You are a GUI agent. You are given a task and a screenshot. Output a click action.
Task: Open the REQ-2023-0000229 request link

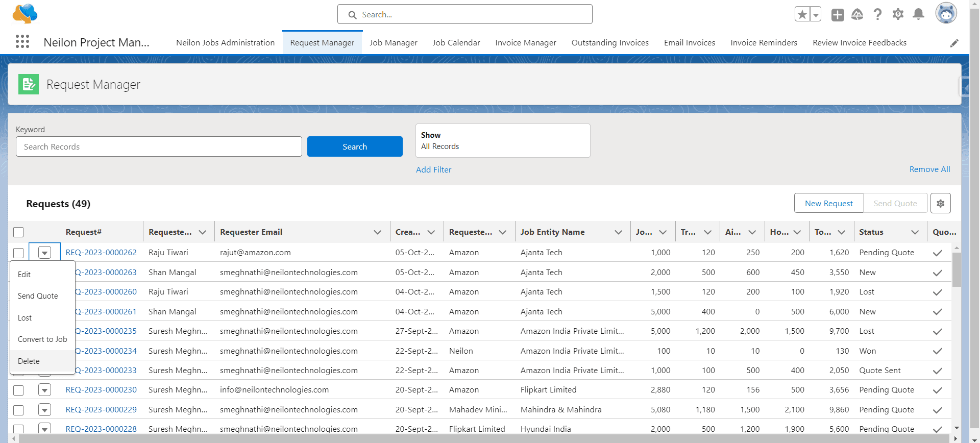101,410
